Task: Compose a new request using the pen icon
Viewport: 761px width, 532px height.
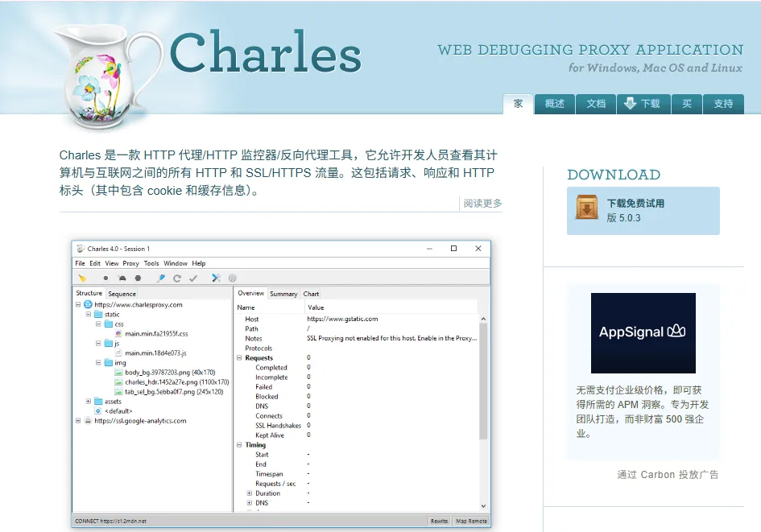Action: (160, 278)
